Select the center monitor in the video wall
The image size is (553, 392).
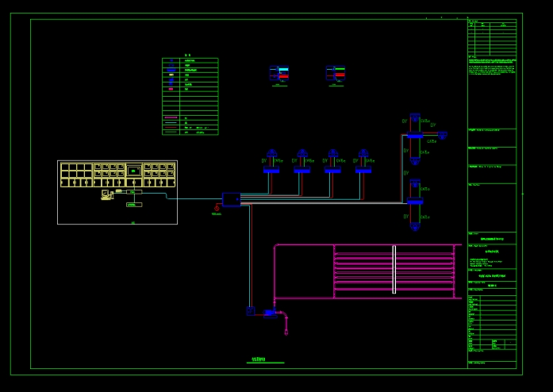(133, 171)
